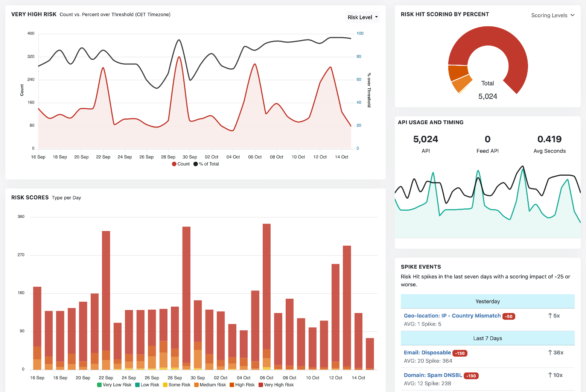Toggle Low Risk legend item
The image size is (586, 392).
(x=147, y=385)
